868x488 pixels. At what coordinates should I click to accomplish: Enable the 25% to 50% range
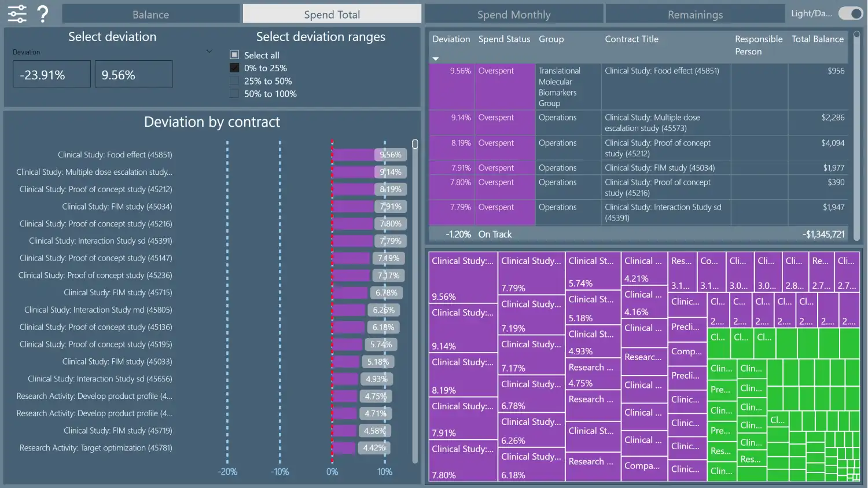pos(234,81)
